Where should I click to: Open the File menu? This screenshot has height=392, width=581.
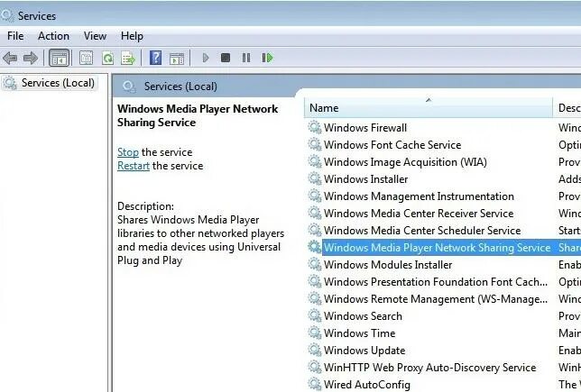(x=15, y=36)
